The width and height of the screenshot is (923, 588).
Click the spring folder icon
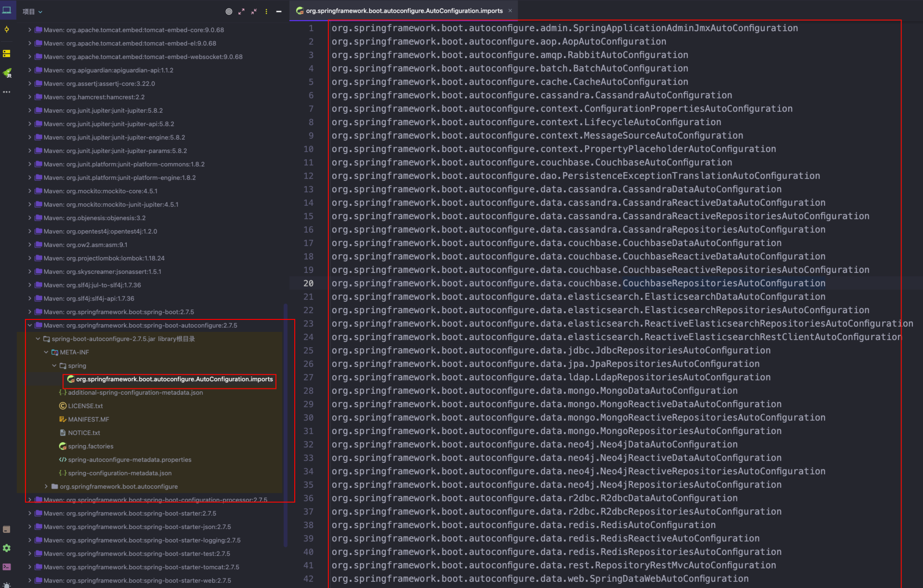(x=62, y=365)
